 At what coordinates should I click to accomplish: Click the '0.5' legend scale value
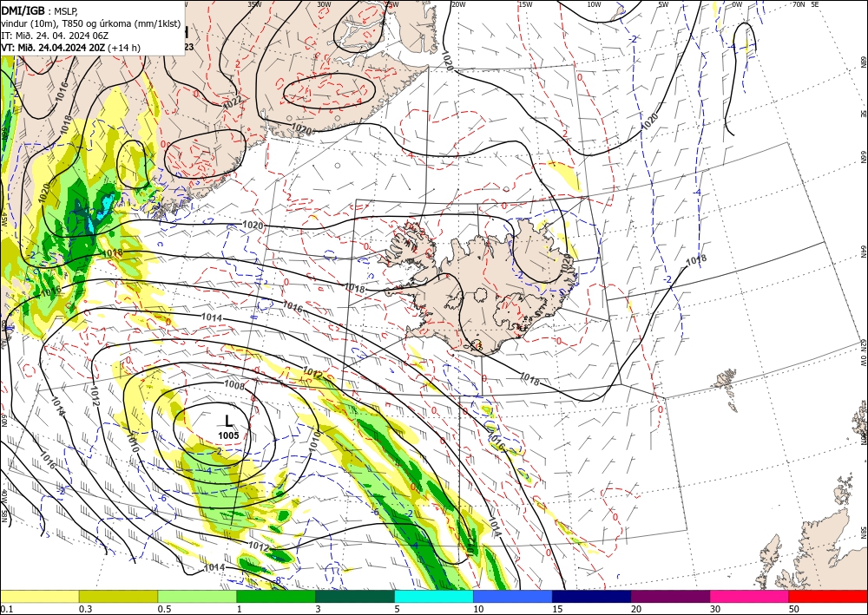(x=164, y=609)
